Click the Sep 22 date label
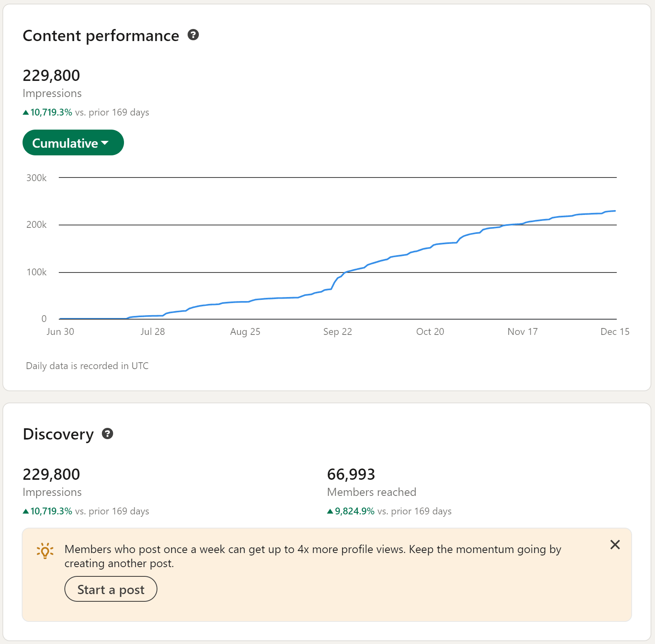The width and height of the screenshot is (655, 644). tap(337, 332)
